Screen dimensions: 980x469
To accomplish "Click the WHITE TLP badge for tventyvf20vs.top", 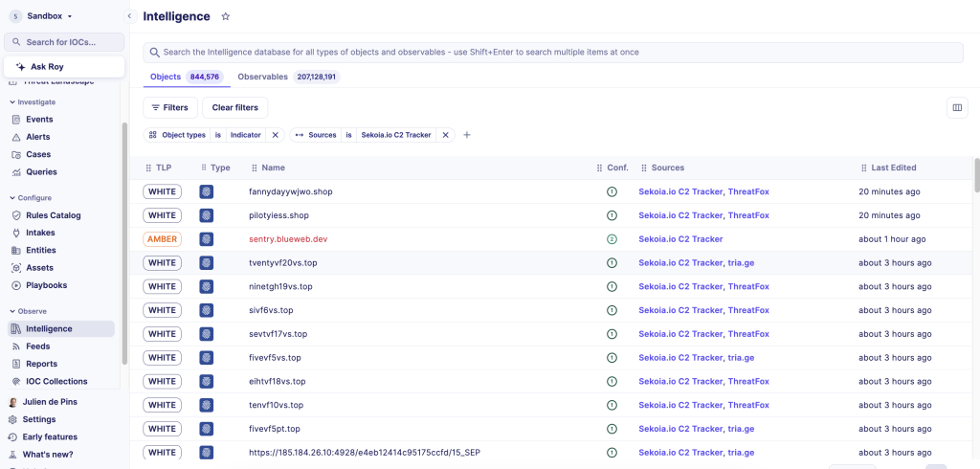I will 162,263.
